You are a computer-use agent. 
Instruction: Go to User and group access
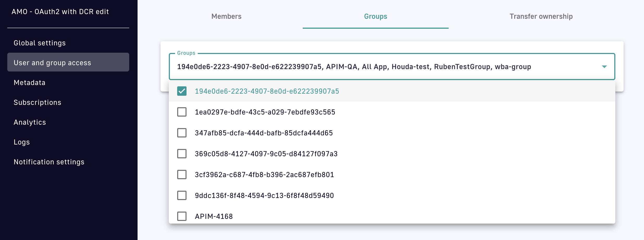click(x=52, y=63)
